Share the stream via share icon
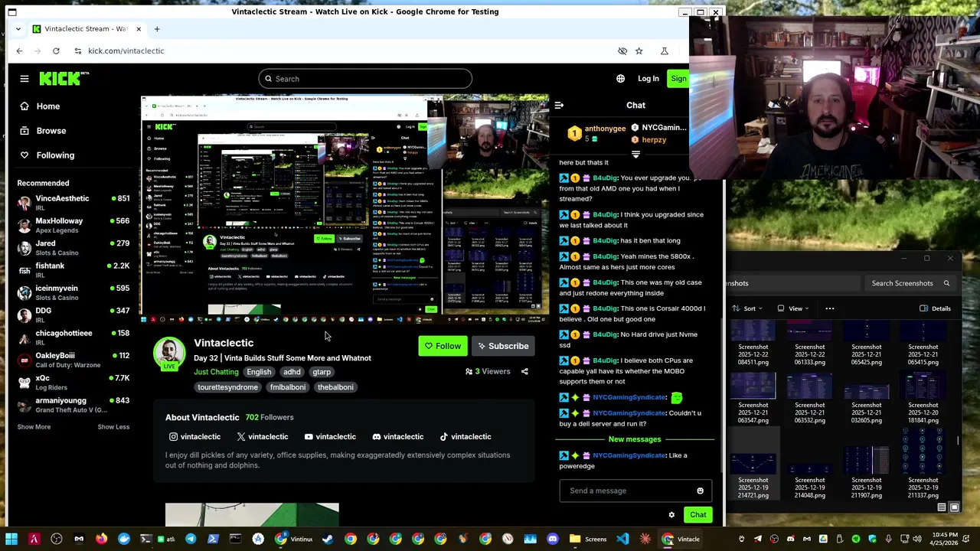Viewport: 980px width, 551px height. [524, 372]
